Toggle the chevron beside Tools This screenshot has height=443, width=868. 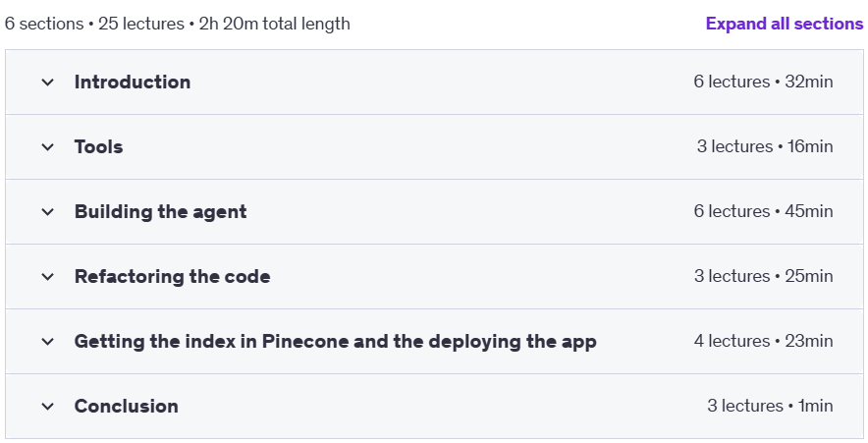click(47, 147)
